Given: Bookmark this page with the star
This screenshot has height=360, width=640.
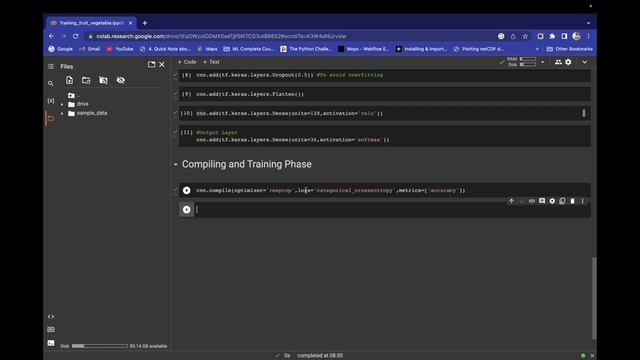Looking at the screenshot, I should coord(525,36).
